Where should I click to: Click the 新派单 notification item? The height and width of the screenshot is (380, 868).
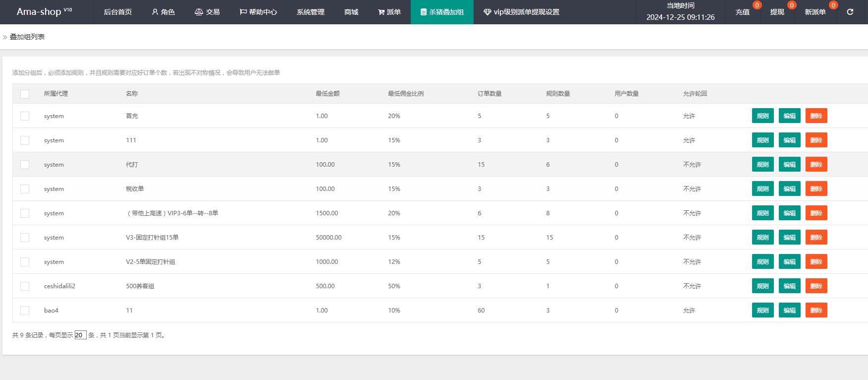[815, 12]
